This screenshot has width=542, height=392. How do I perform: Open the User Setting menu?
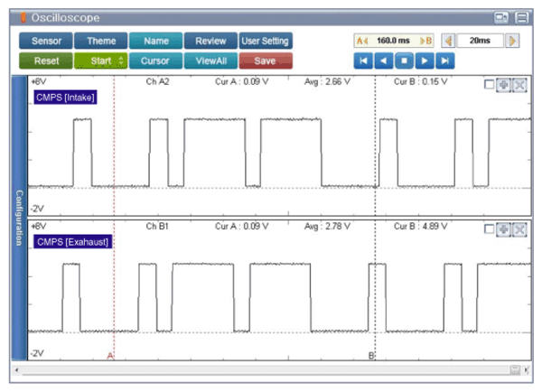pos(266,42)
